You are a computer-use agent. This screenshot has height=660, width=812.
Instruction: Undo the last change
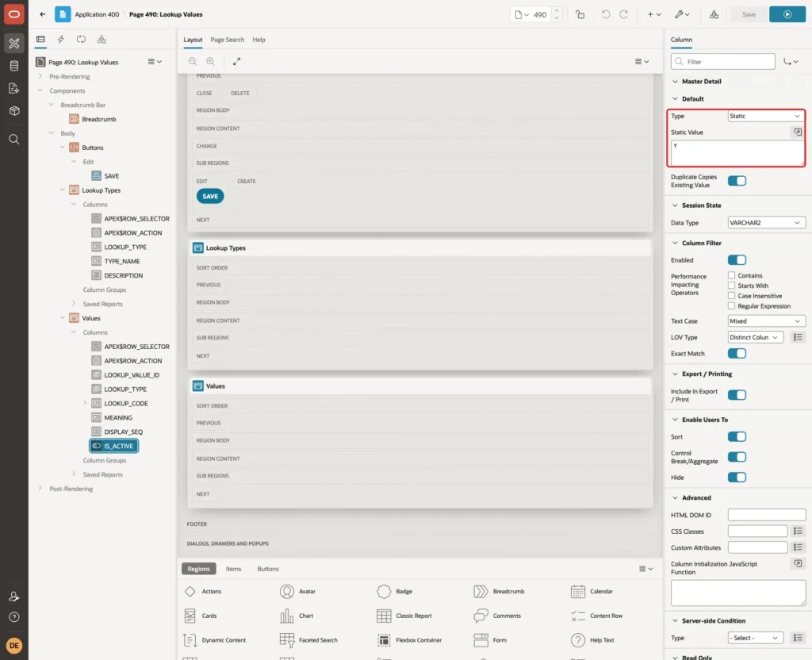[605, 14]
